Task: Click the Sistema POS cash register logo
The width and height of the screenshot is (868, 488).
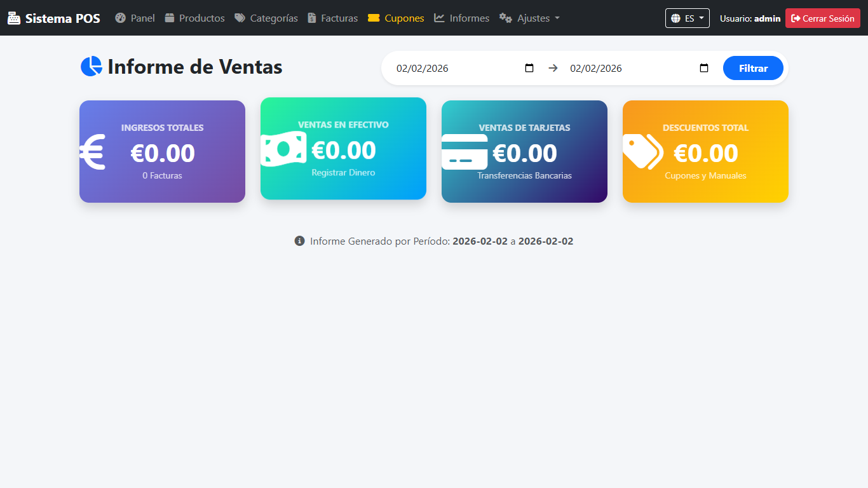Action: pyautogui.click(x=14, y=18)
